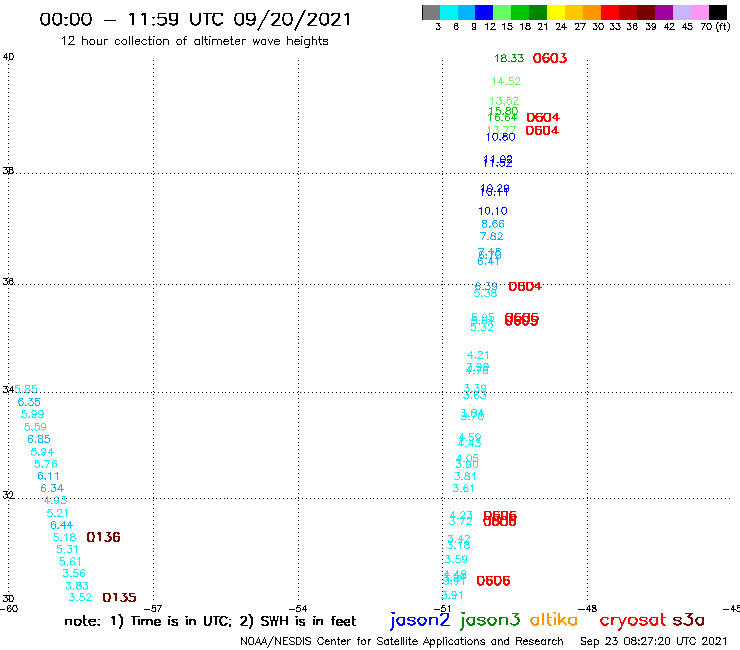
Task: Click the orange swatch in the color scale
Action: (592, 12)
